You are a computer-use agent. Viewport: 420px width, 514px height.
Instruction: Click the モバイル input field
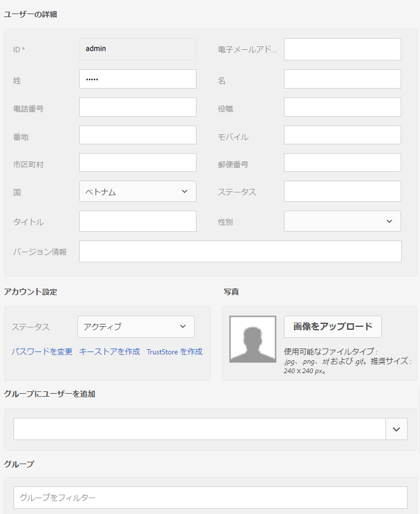(x=342, y=135)
